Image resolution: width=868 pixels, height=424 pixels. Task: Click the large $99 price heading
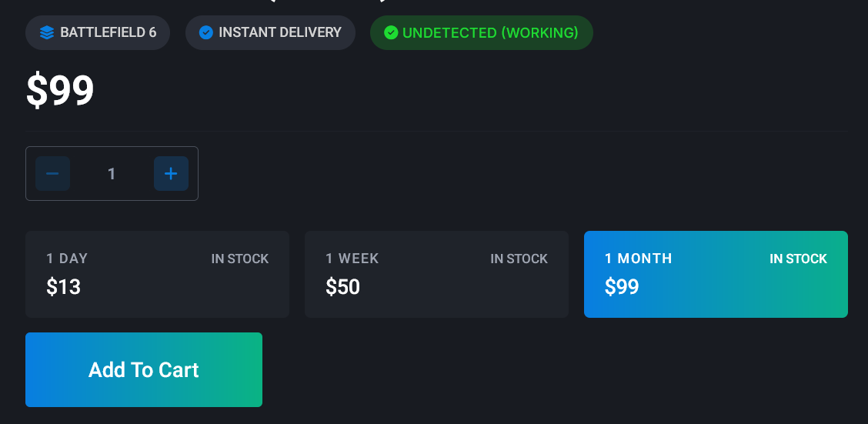pyautogui.click(x=60, y=90)
